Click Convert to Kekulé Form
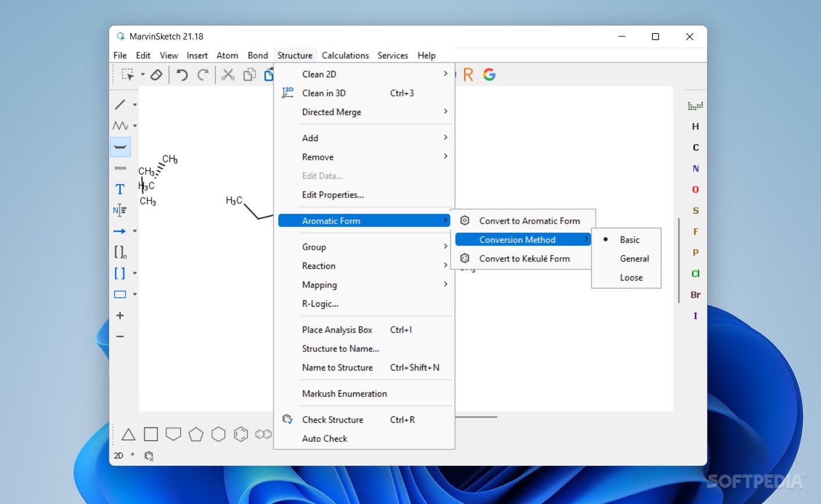 point(523,258)
